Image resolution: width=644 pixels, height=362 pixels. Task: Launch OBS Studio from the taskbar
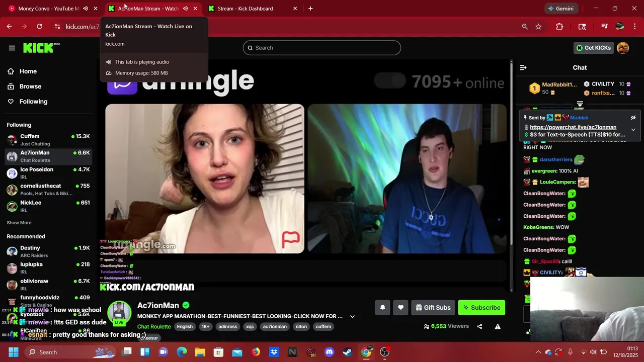tap(385, 352)
